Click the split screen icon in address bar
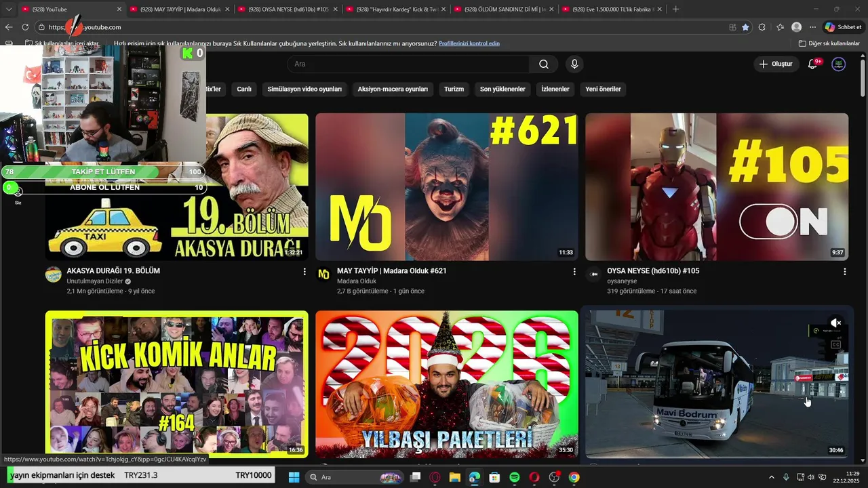Screen dimensions: 868x488 click(732, 27)
